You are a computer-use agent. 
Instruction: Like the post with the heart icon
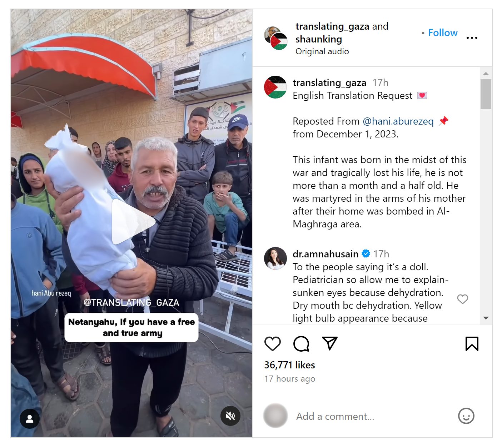click(272, 343)
